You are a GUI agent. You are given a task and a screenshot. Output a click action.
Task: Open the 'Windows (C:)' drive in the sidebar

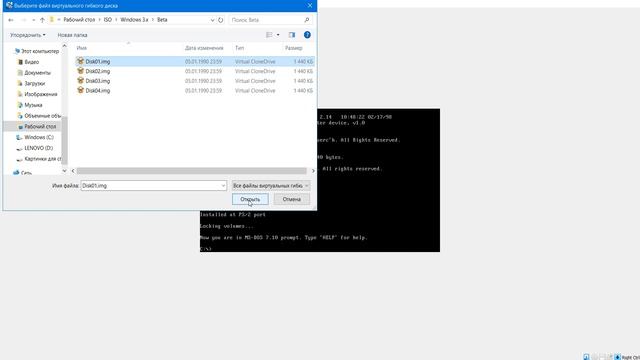39,137
